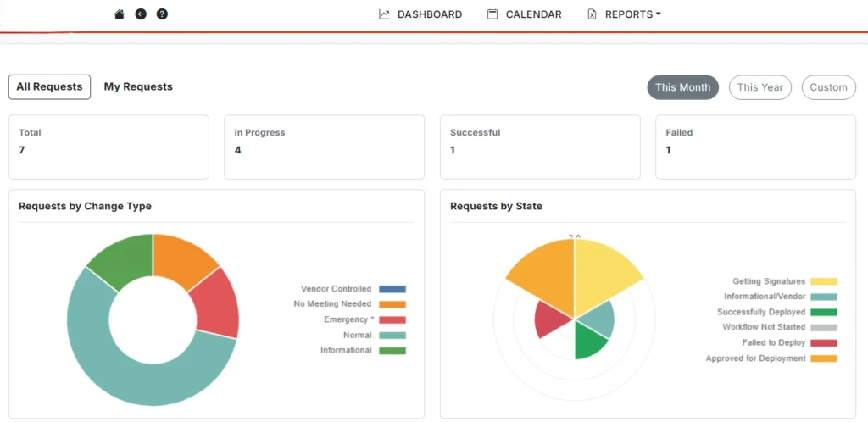Open the Failed requests card
The image size is (868, 422).
point(755,147)
